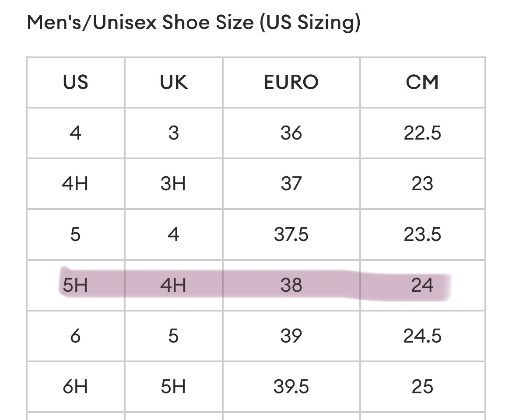Select the US size 6 cell

tap(76, 336)
